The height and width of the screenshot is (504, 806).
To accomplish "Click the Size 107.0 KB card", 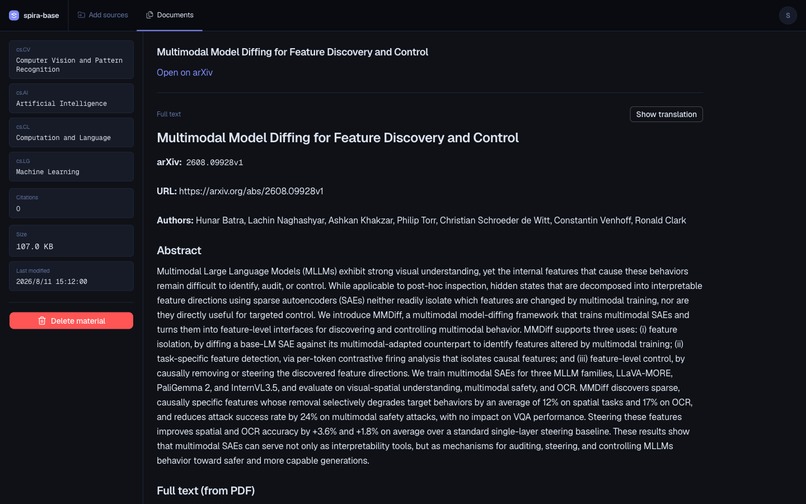I will (71, 241).
